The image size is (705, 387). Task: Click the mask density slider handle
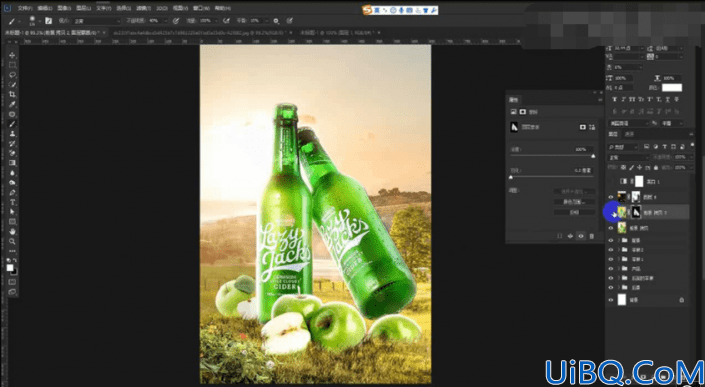point(593,156)
